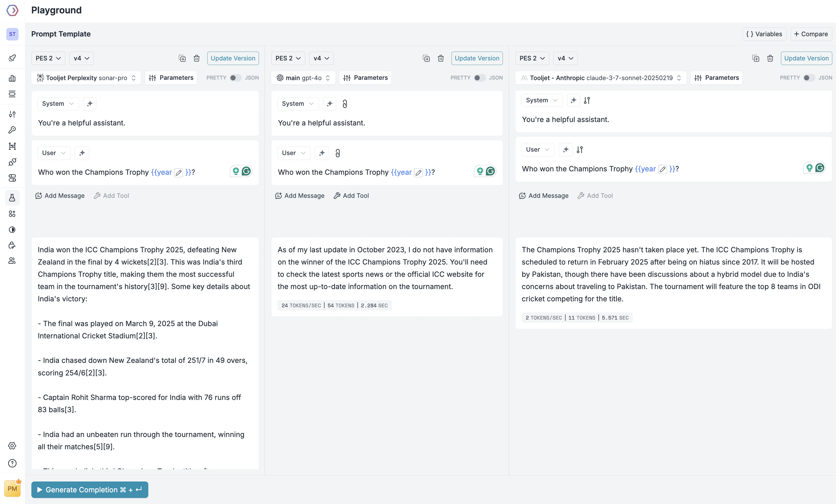Edit the year variable in first User prompt
The height and width of the screenshot is (504, 836).
pyautogui.click(x=179, y=173)
